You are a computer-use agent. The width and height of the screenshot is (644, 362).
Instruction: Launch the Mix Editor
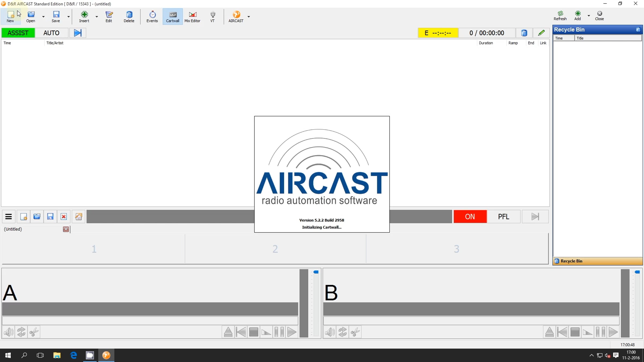click(x=192, y=16)
